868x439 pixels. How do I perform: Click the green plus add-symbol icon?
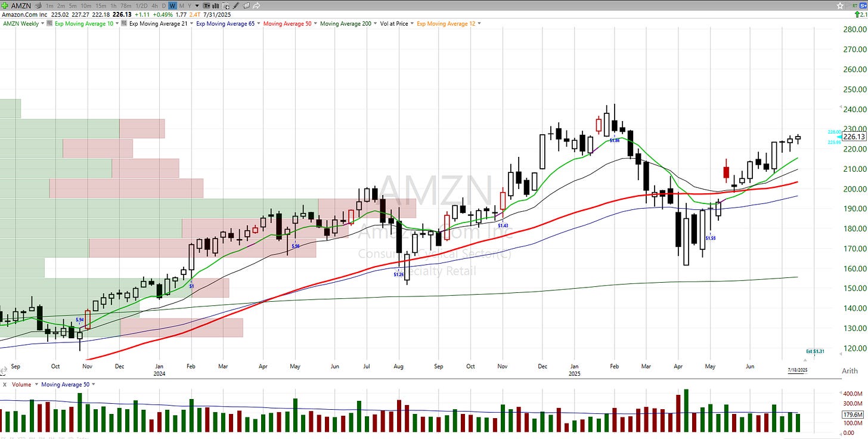5,6
